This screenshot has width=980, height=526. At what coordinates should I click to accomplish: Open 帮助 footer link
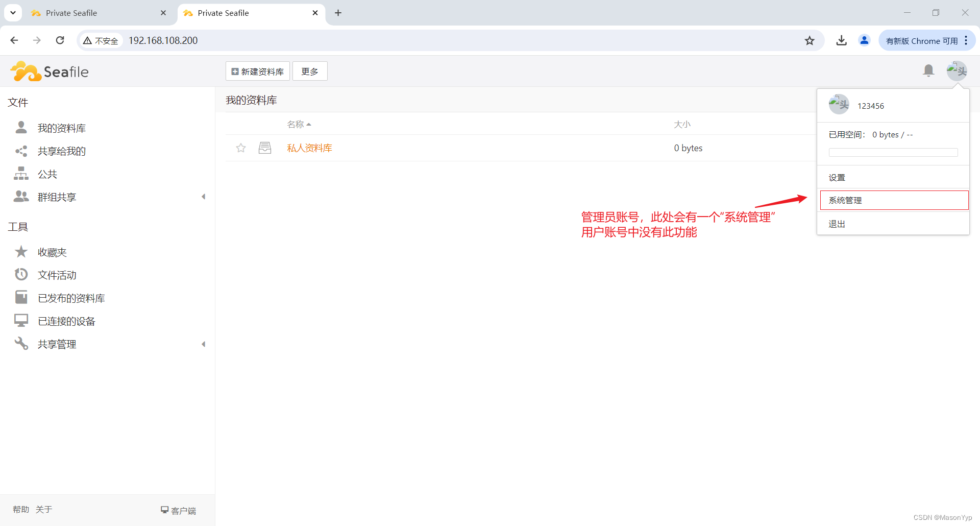pyautogui.click(x=21, y=509)
